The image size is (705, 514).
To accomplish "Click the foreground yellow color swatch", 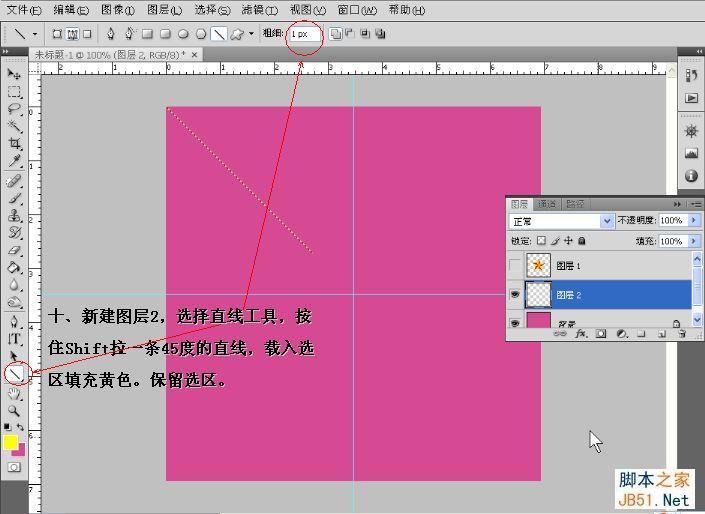I will click(x=10, y=442).
